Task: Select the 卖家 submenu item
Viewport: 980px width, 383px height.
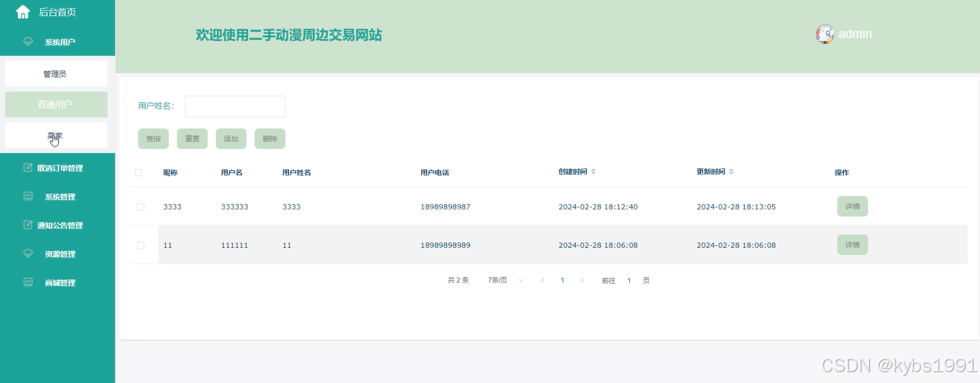Action: [56, 135]
